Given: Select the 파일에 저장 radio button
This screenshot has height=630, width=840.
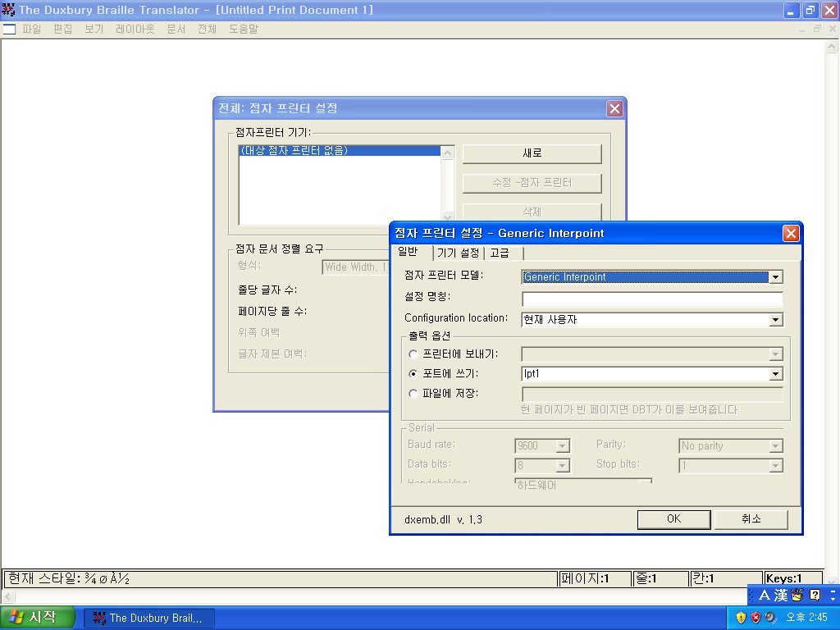Looking at the screenshot, I should pyautogui.click(x=413, y=394).
